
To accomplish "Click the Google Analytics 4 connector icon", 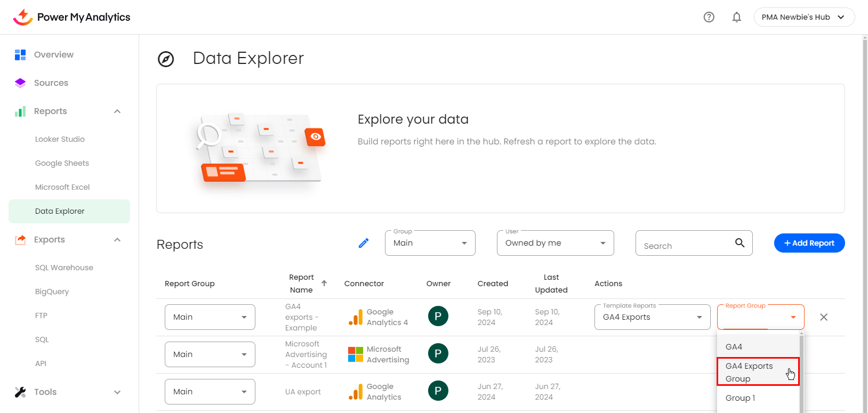I will tap(355, 317).
